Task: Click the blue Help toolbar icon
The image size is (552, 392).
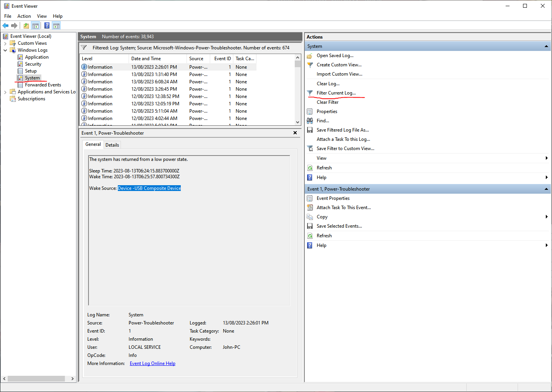Action: point(47,26)
